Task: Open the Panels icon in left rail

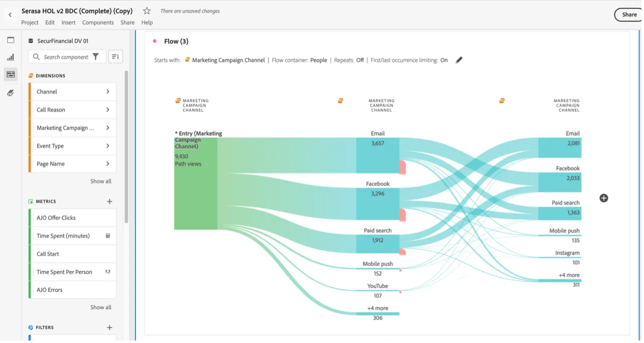Action: tap(11, 40)
